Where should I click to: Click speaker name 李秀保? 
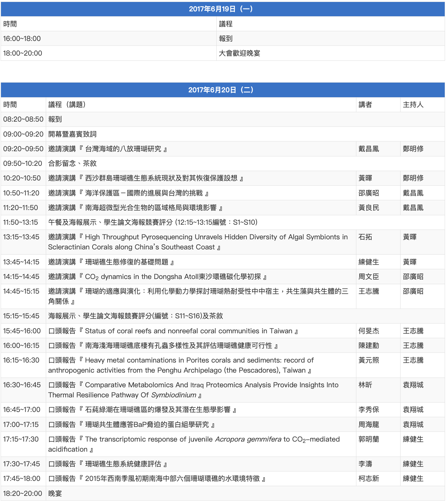click(368, 410)
